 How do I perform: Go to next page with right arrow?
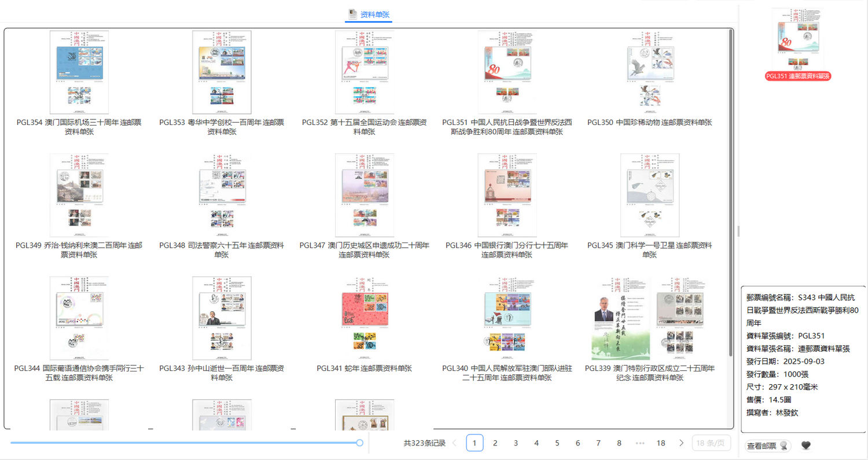pyautogui.click(x=681, y=443)
